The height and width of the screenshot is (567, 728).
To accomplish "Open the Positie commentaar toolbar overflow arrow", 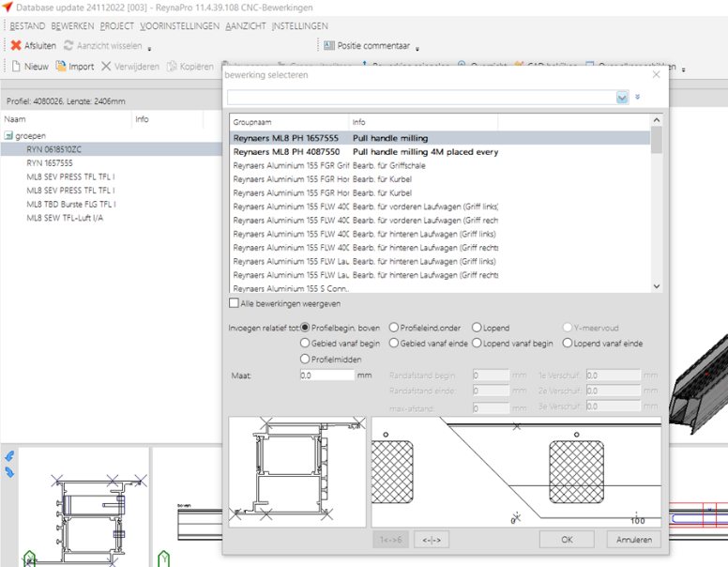I will pos(417,48).
